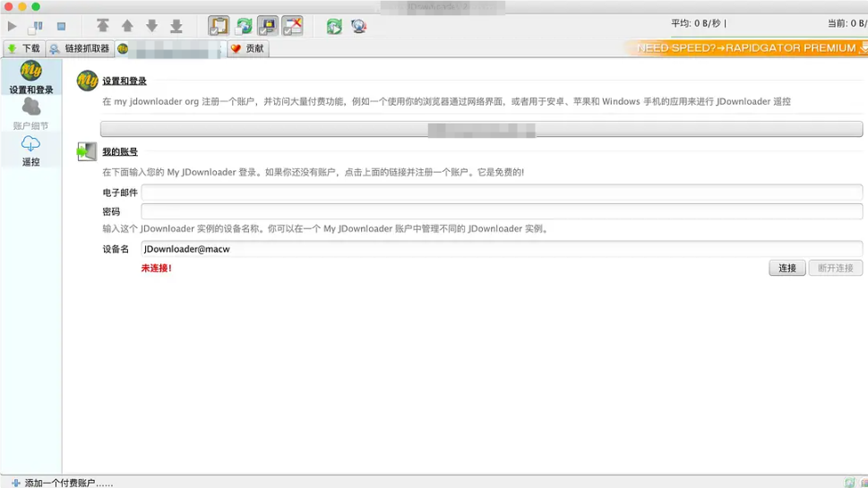Click the red 未连接! status text

coord(157,268)
